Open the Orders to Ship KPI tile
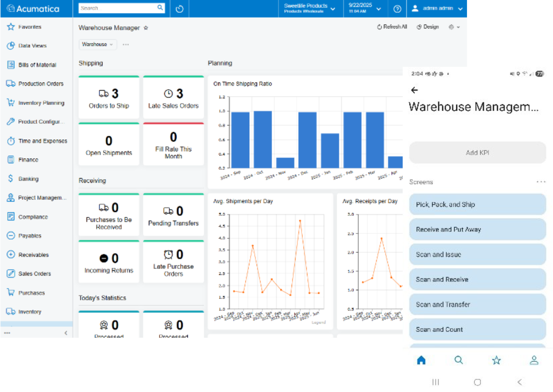553x392 pixels. tap(109, 98)
